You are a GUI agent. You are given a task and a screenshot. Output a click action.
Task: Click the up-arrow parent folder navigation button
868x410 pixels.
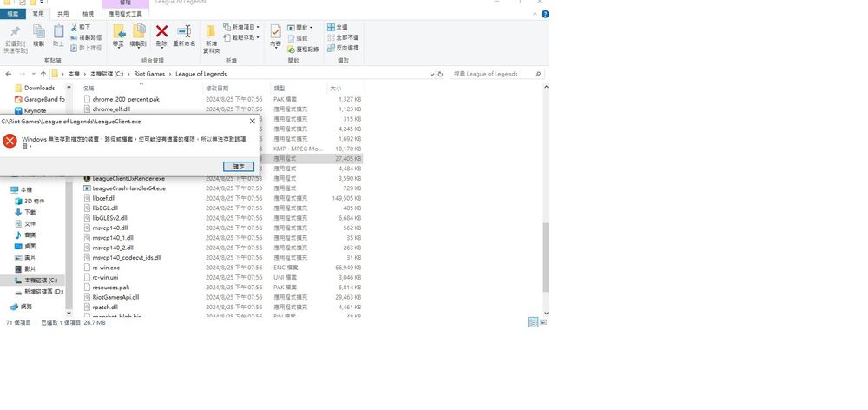(43, 75)
